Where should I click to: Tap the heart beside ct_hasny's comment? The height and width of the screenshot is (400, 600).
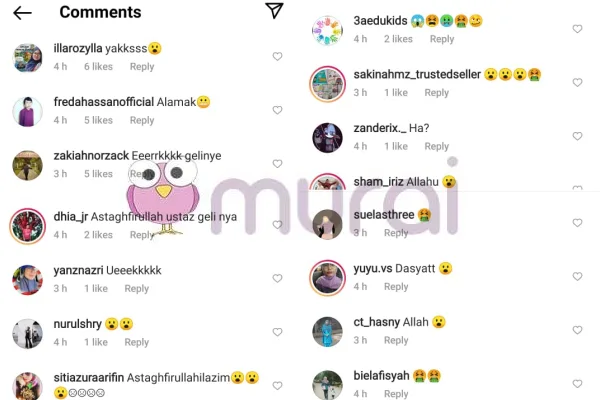[577, 330]
